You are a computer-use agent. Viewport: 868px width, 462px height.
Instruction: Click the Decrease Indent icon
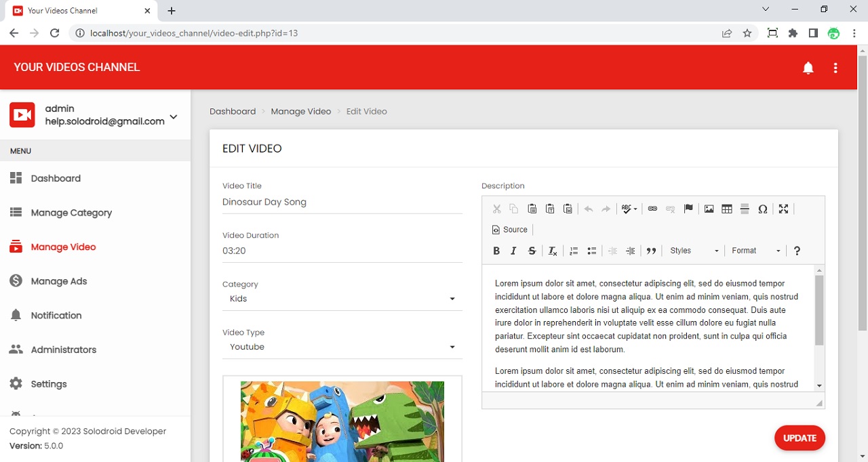(x=612, y=251)
